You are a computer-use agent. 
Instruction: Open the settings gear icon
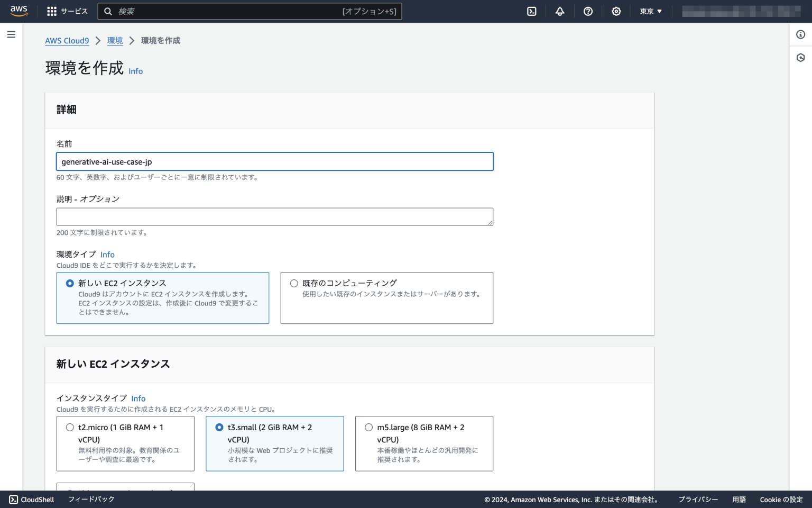(616, 11)
